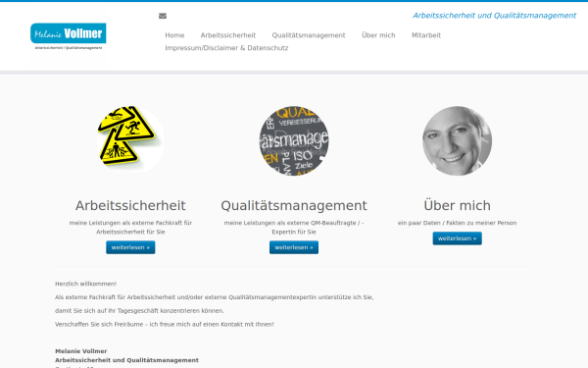The height and width of the screenshot is (368, 588).
Task: Open the Arbeitssicherheit menu item
Action: [x=228, y=35]
